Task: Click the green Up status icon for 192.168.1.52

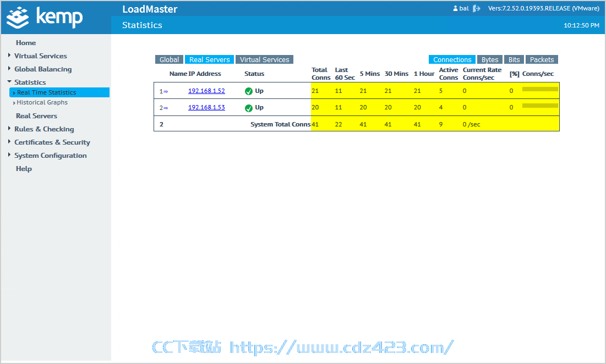Action: point(248,91)
